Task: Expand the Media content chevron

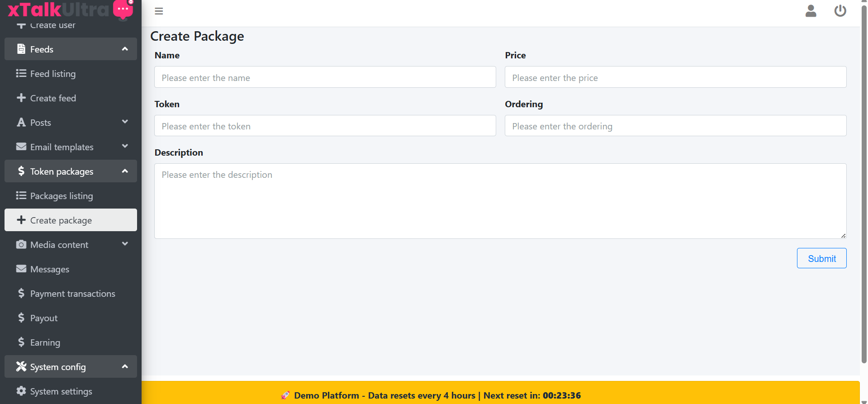Action: click(125, 244)
